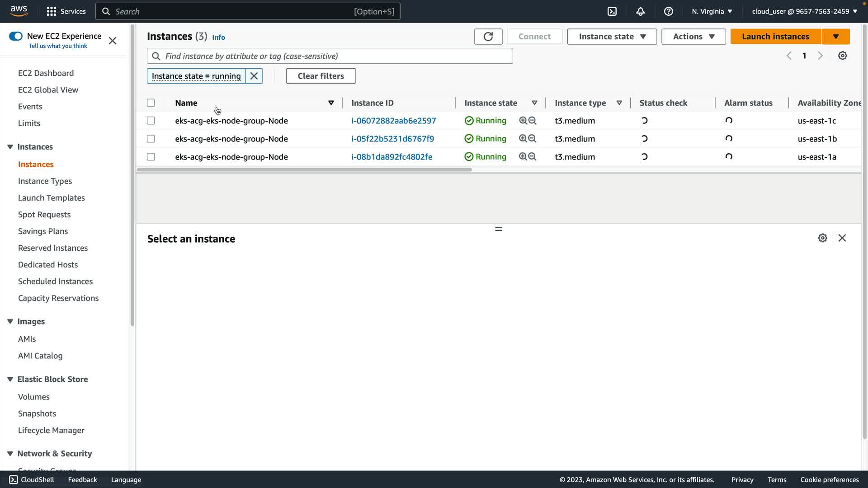
Task: Click the help question mark icon
Action: (668, 11)
